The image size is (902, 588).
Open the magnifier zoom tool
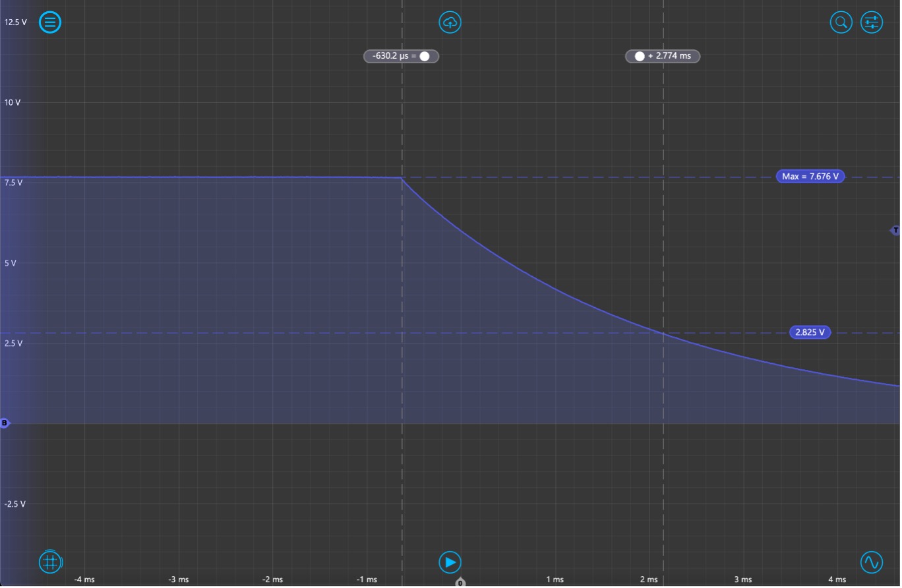click(x=841, y=22)
